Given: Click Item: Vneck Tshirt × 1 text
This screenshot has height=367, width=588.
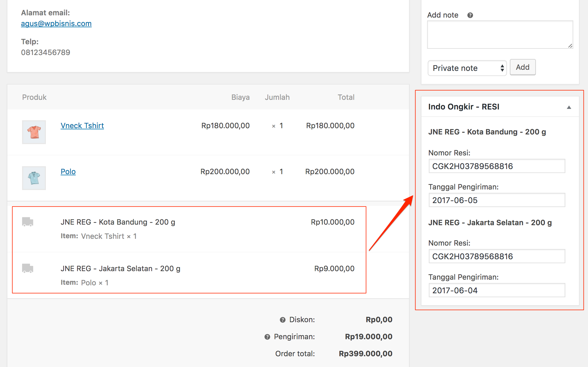Looking at the screenshot, I should click(99, 236).
